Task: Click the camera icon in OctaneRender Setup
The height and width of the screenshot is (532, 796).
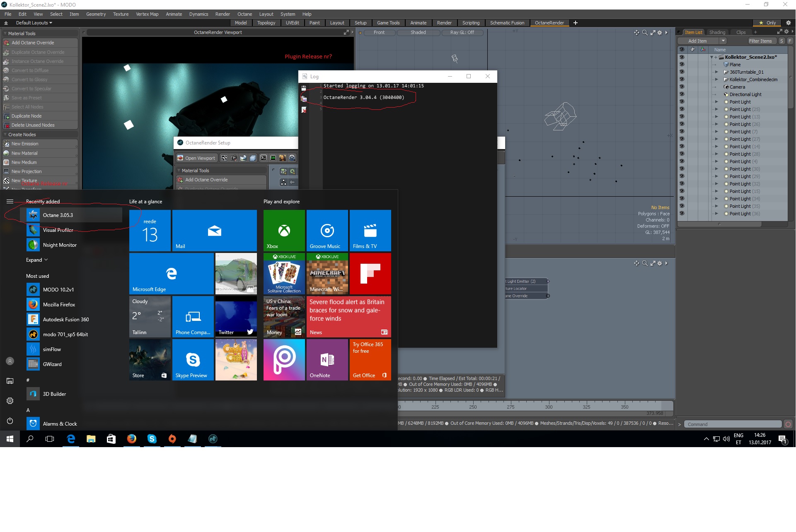Action: click(234, 158)
